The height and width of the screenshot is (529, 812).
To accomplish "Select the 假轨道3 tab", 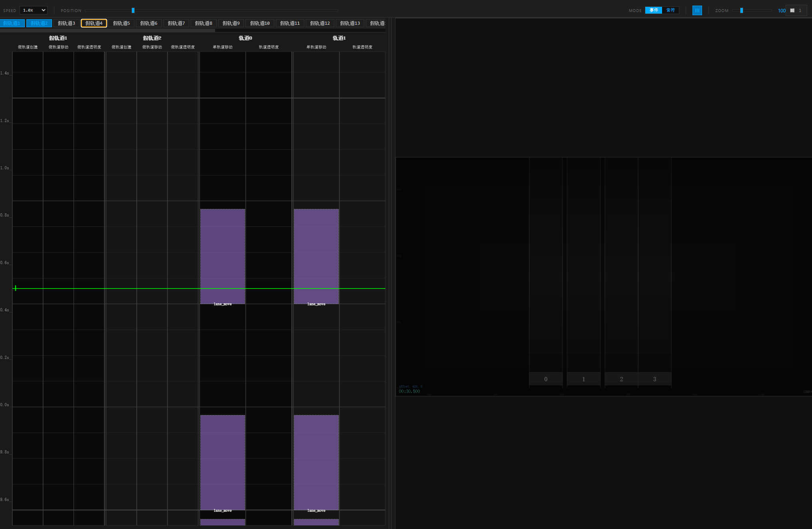I will [x=66, y=23].
